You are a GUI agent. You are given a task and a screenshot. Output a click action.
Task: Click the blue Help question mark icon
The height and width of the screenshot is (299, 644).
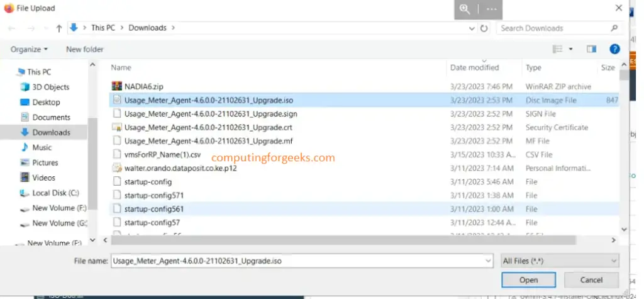614,49
